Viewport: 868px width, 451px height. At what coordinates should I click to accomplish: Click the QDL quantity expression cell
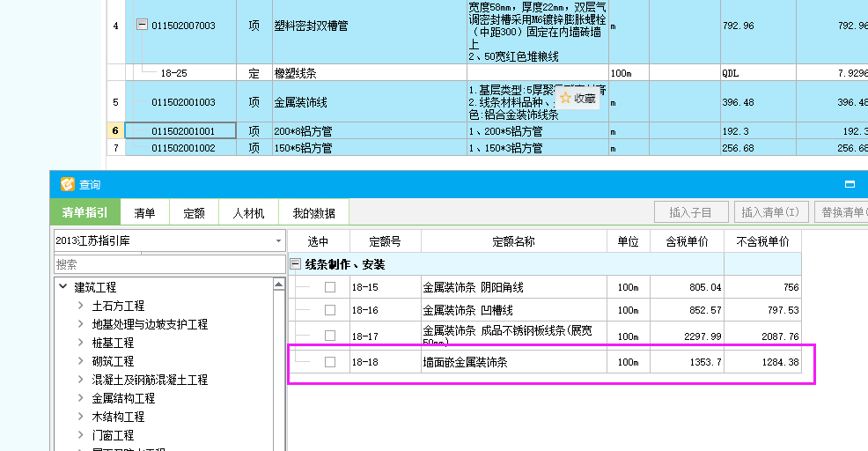[x=758, y=73]
